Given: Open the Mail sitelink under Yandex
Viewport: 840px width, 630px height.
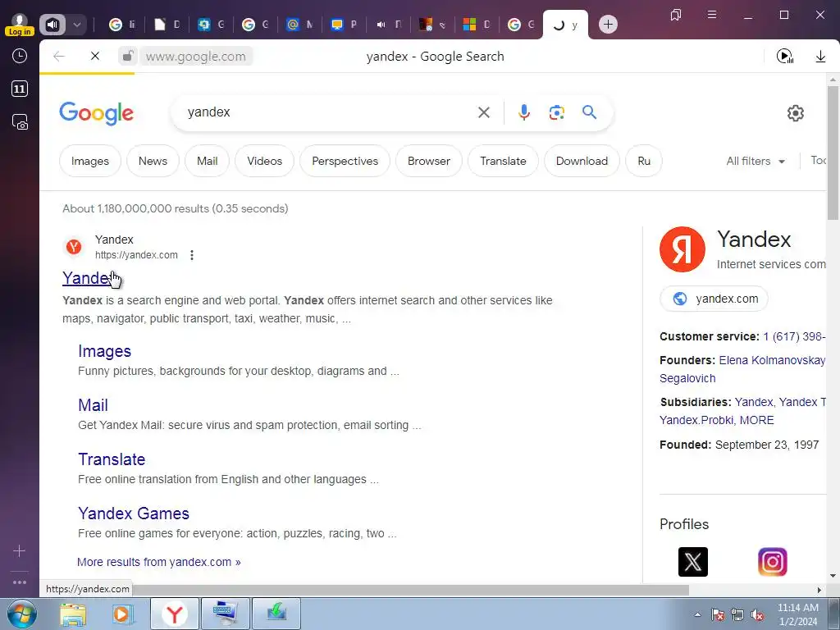Looking at the screenshot, I should (x=93, y=405).
